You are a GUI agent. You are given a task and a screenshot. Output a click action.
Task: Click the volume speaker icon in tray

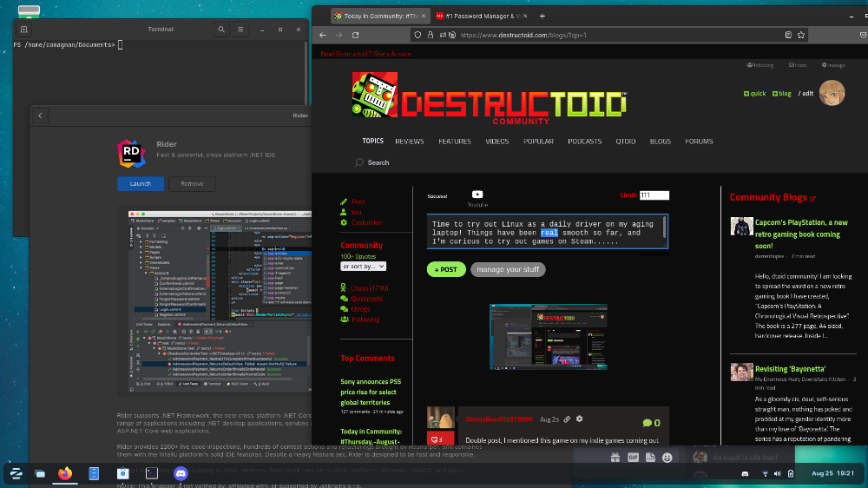tap(778, 473)
